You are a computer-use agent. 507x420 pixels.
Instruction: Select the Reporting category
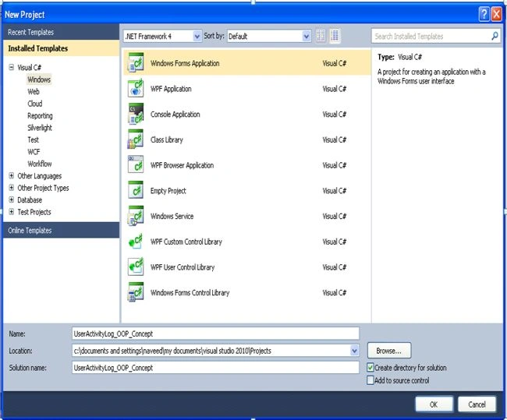[x=40, y=115]
